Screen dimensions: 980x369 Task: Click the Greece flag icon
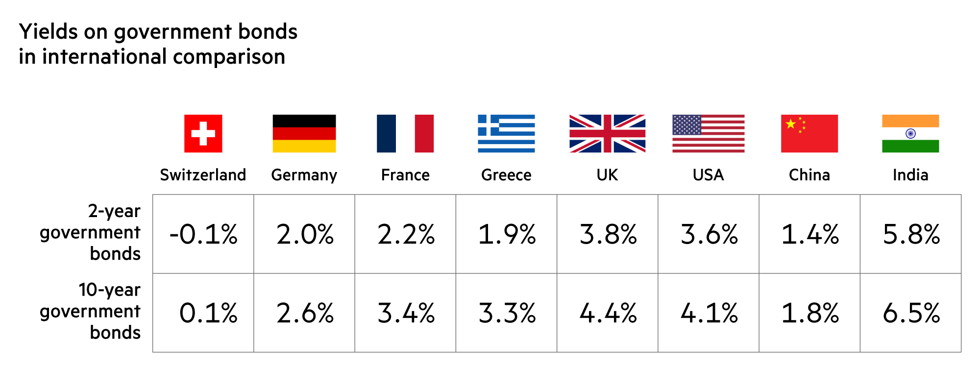[506, 133]
